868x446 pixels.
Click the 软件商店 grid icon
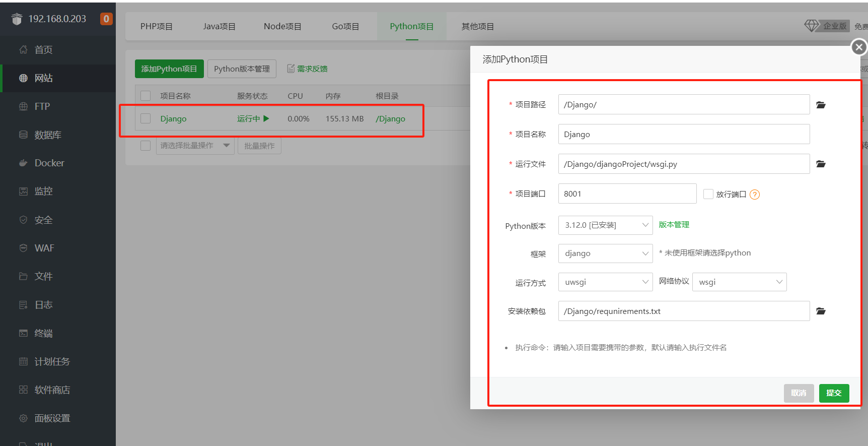[x=23, y=390]
